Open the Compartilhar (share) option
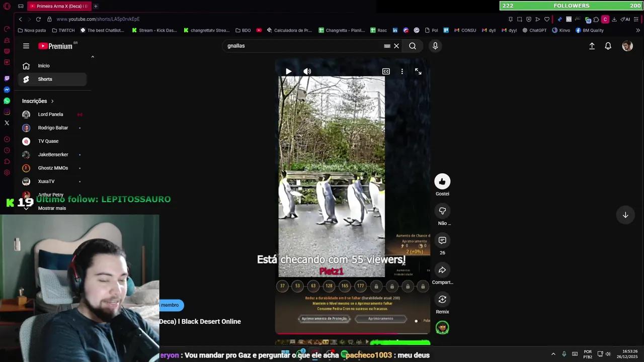The width and height of the screenshot is (644, 362). [x=442, y=270]
